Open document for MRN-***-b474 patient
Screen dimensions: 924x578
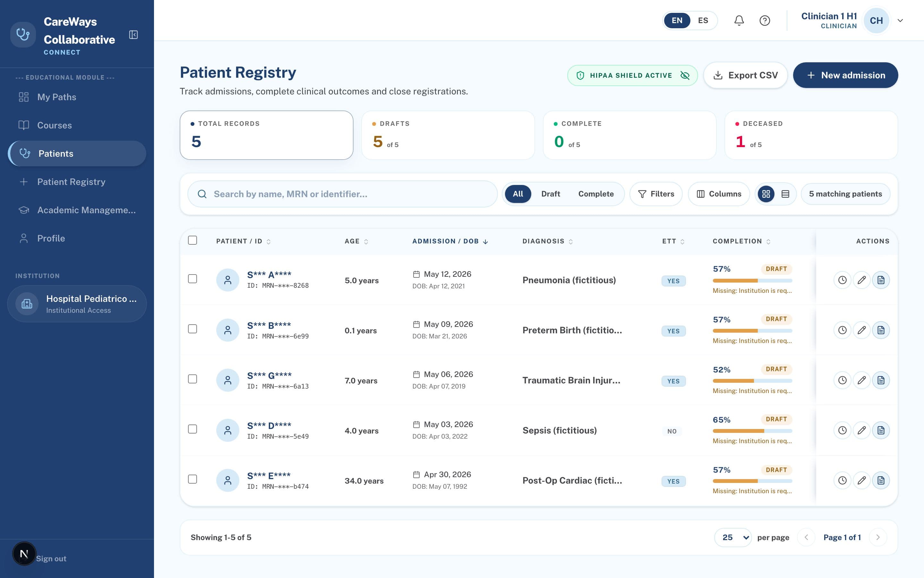point(881,480)
